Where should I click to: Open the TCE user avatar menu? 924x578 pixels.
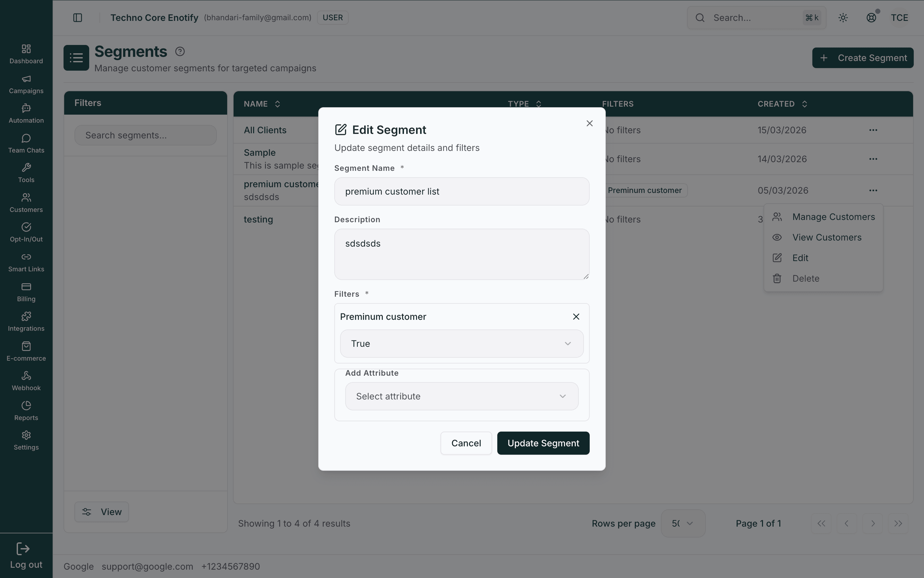point(900,18)
